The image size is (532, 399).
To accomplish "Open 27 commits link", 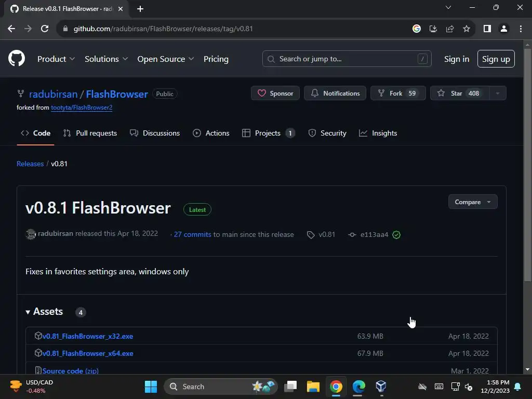I will click(x=192, y=234).
